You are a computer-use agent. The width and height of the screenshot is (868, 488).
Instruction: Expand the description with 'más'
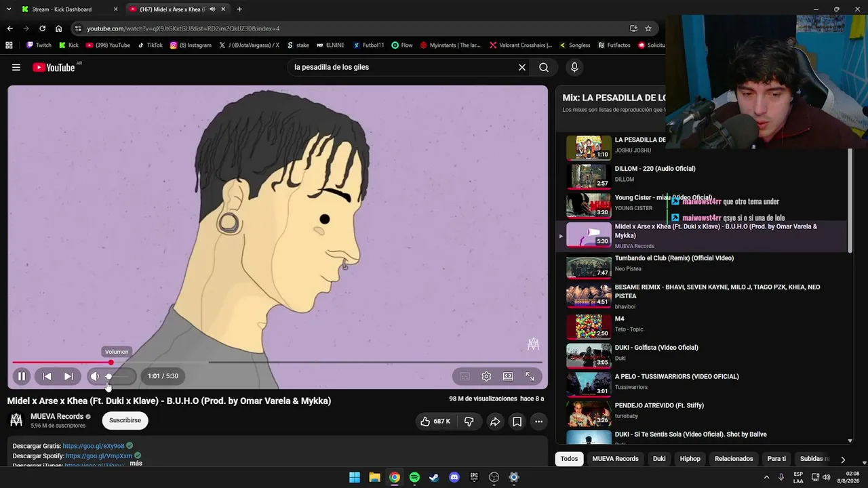click(136, 464)
